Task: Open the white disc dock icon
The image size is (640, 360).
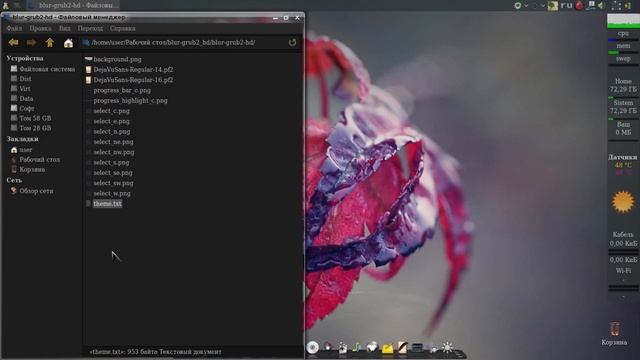Action: tap(313, 347)
